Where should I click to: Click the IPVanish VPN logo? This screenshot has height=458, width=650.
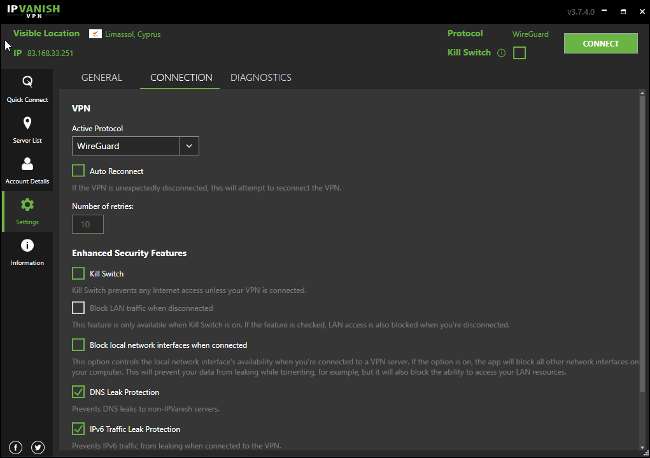pyautogui.click(x=34, y=11)
